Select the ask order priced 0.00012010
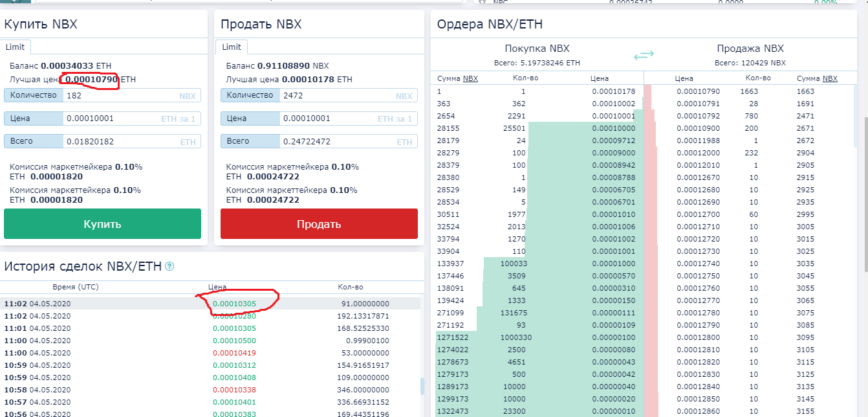 pos(749,165)
